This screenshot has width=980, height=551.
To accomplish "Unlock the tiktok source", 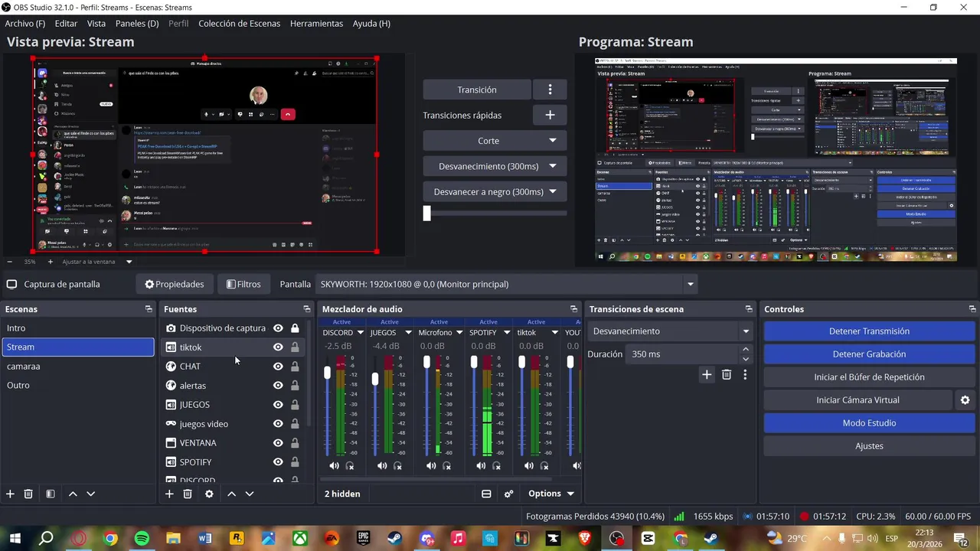I will pyautogui.click(x=295, y=347).
